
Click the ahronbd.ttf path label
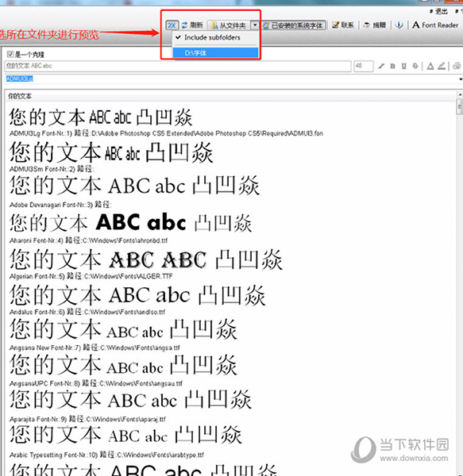tap(88, 240)
